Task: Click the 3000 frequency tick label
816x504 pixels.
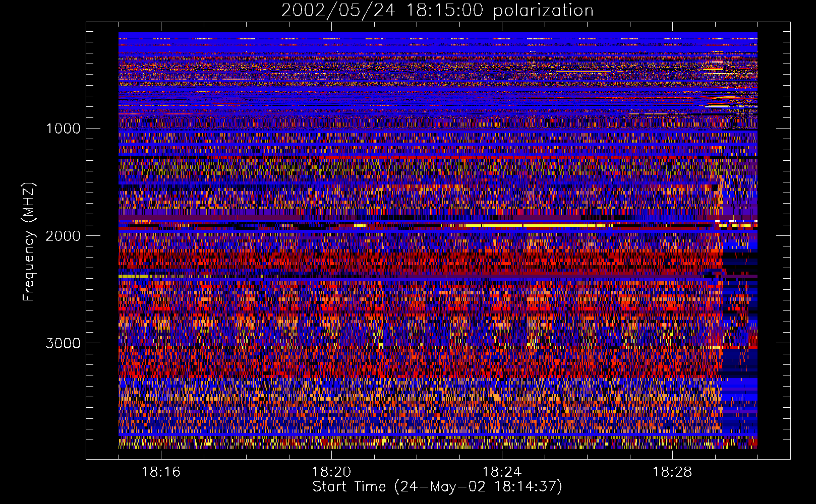Action: pos(63,343)
